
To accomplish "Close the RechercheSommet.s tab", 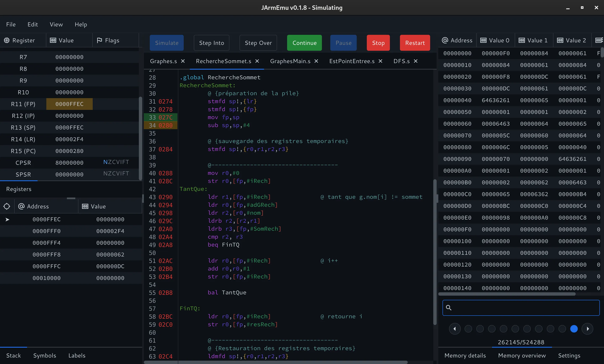I will point(257,61).
